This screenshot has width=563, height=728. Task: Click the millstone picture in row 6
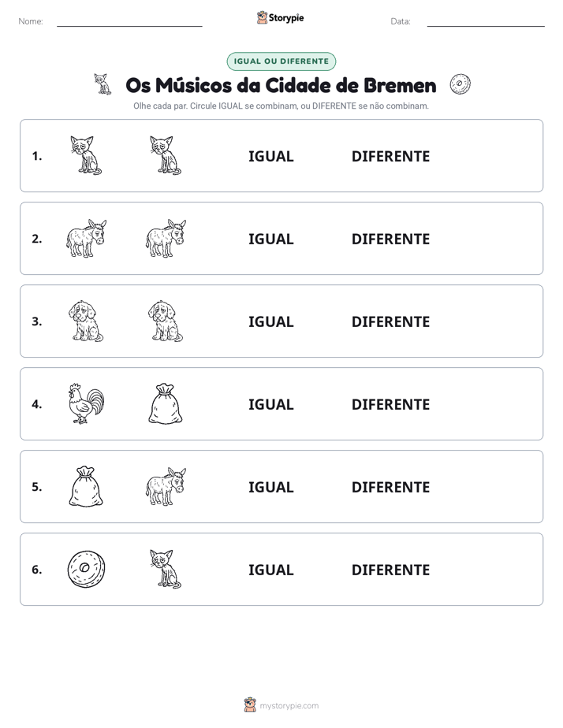(87, 569)
